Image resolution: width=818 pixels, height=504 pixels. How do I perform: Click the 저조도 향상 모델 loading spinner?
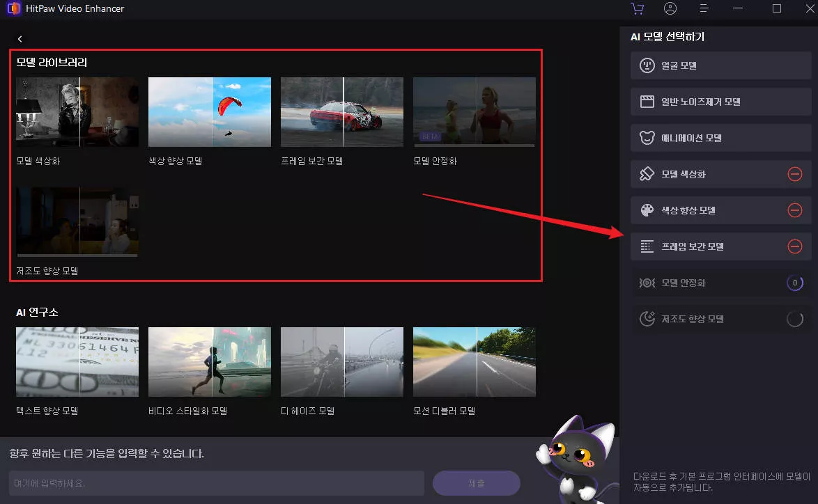tap(794, 319)
